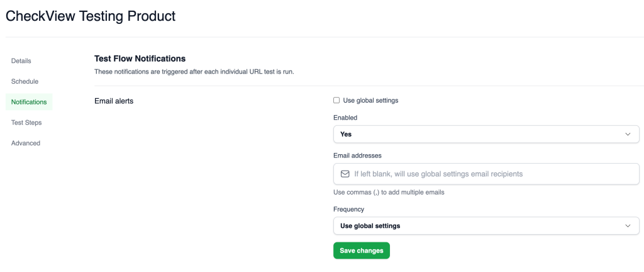Select the Notifications sidebar item
This screenshot has width=644, height=272.
(29, 102)
